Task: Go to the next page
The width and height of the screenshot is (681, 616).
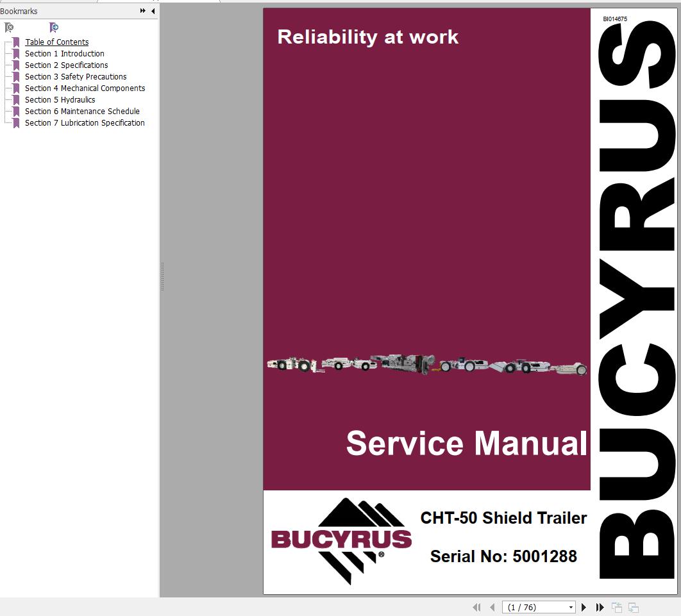Action: click(x=584, y=607)
